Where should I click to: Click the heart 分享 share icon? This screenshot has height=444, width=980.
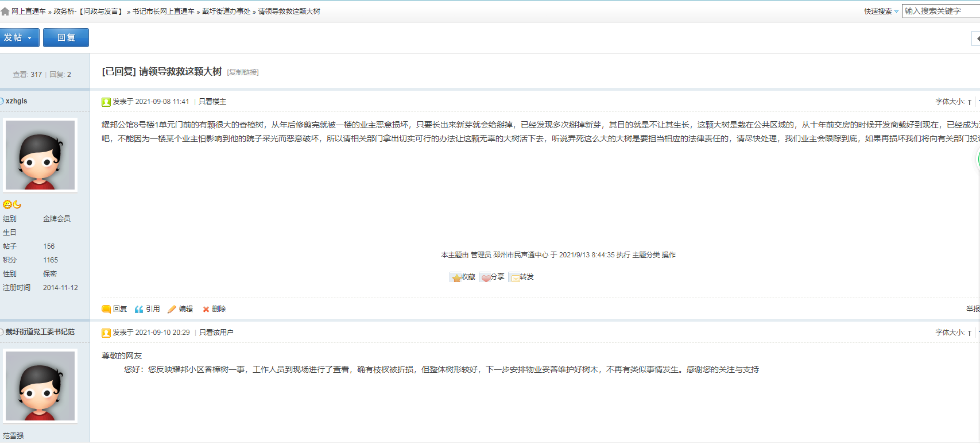pyautogui.click(x=486, y=277)
